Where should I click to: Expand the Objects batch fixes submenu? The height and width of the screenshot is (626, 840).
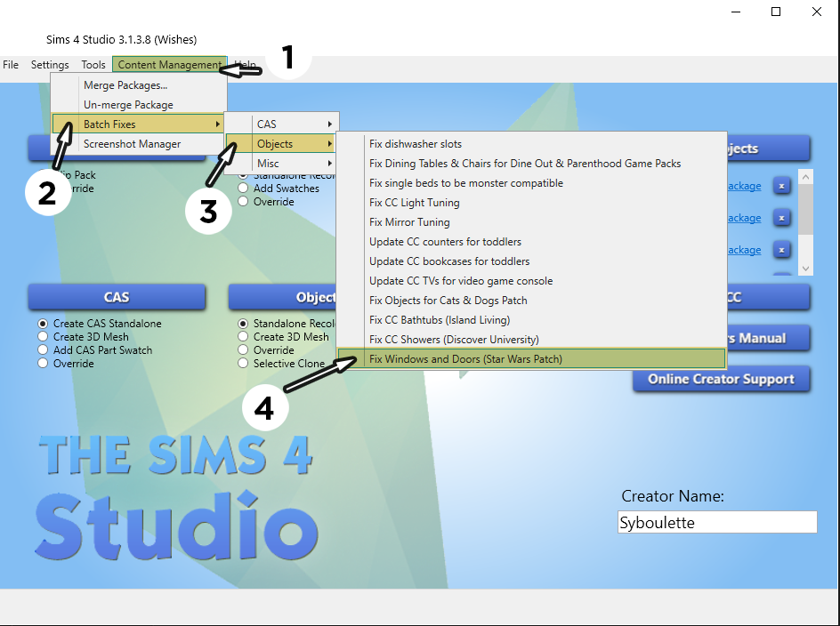pyautogui.click(x=282, y=144)
